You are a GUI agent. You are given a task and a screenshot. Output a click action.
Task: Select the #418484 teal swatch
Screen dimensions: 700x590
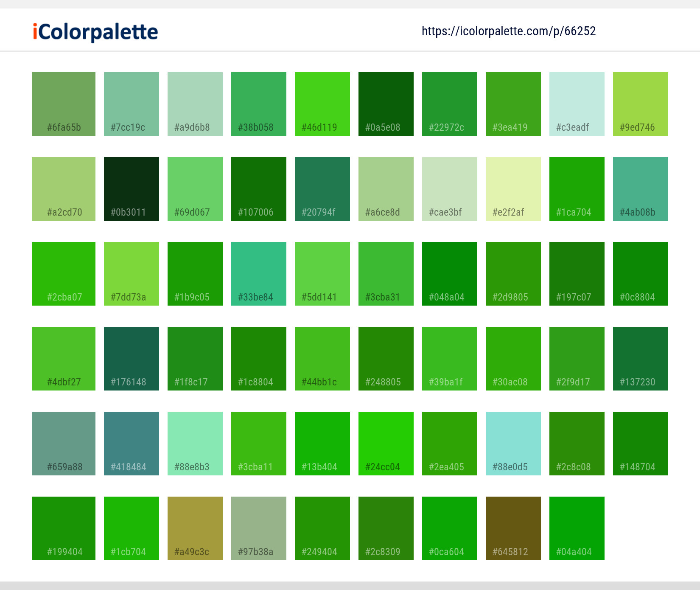132,444
